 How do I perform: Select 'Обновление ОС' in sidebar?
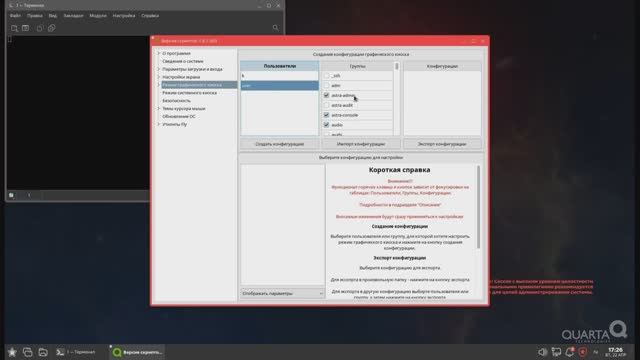click(179, 116)
